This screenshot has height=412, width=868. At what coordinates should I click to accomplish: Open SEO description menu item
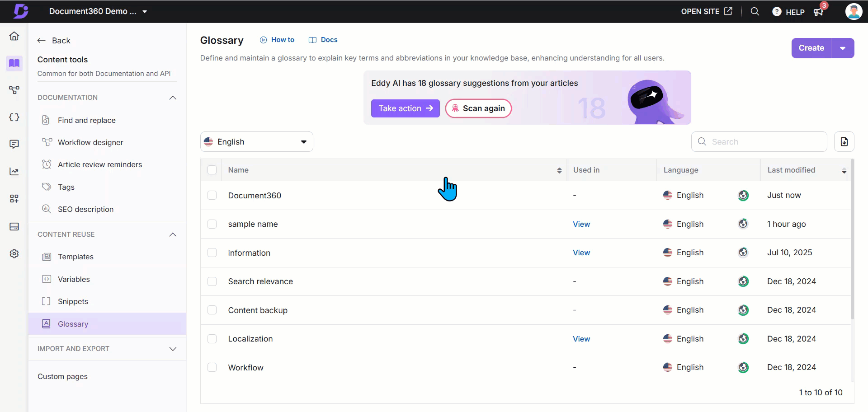[107, 209]
